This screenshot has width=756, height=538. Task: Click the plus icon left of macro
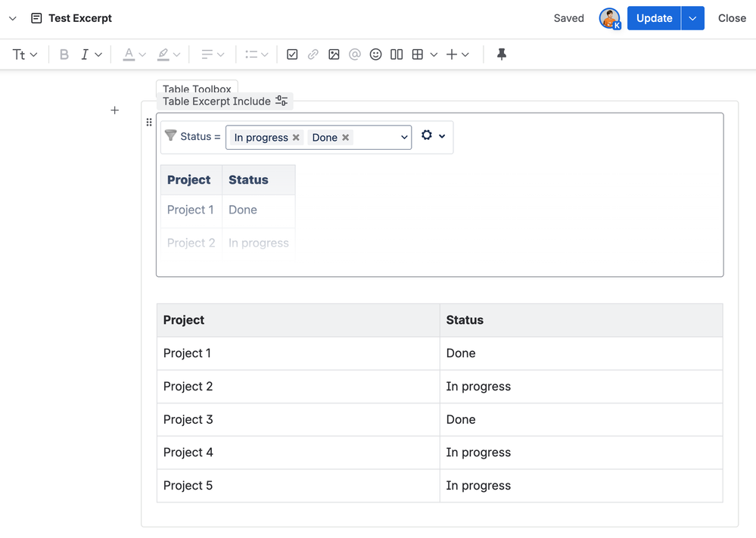click(115, 110)
